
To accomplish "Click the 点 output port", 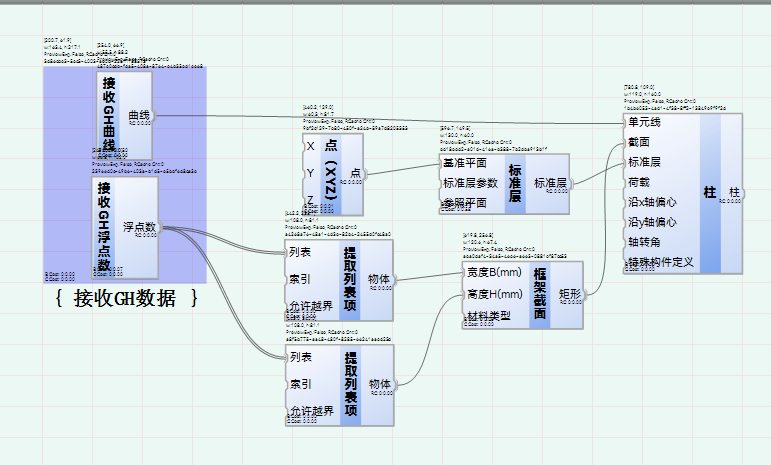I will (x=356, y=173).
